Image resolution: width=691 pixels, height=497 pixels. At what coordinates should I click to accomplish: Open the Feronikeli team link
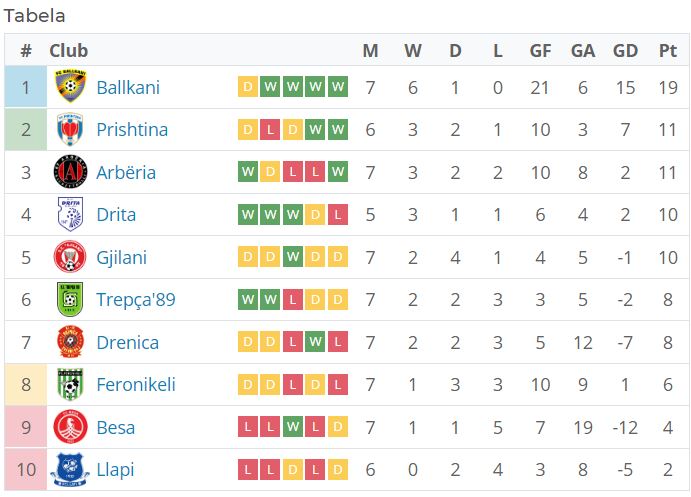point(136,385)
